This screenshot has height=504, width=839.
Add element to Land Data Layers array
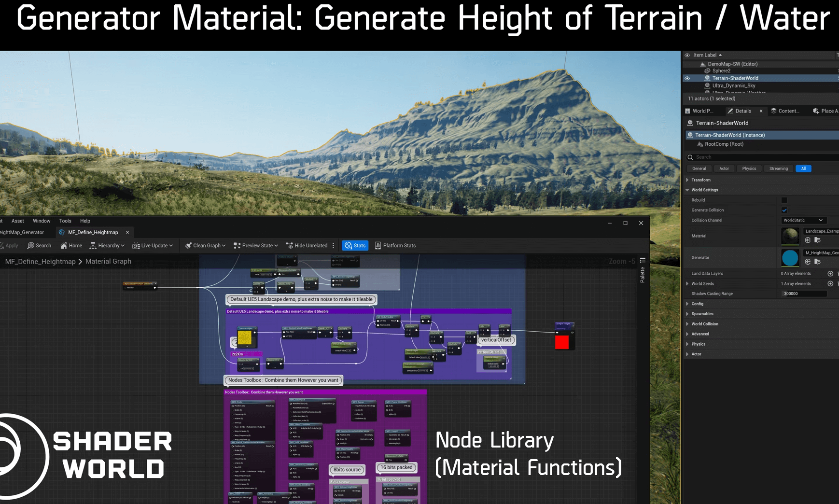[x=830, y=274]
